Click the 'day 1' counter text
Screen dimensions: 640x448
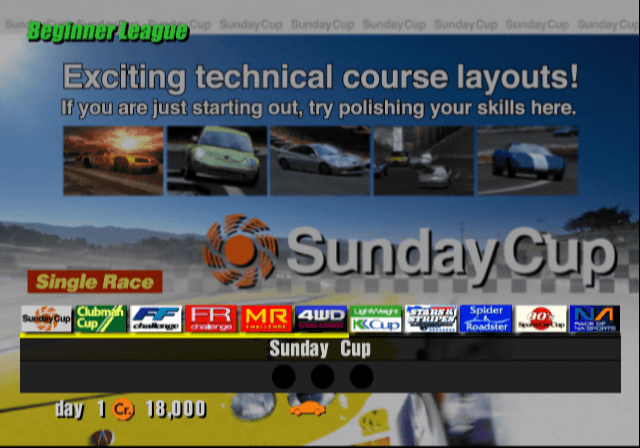(80, 409)
